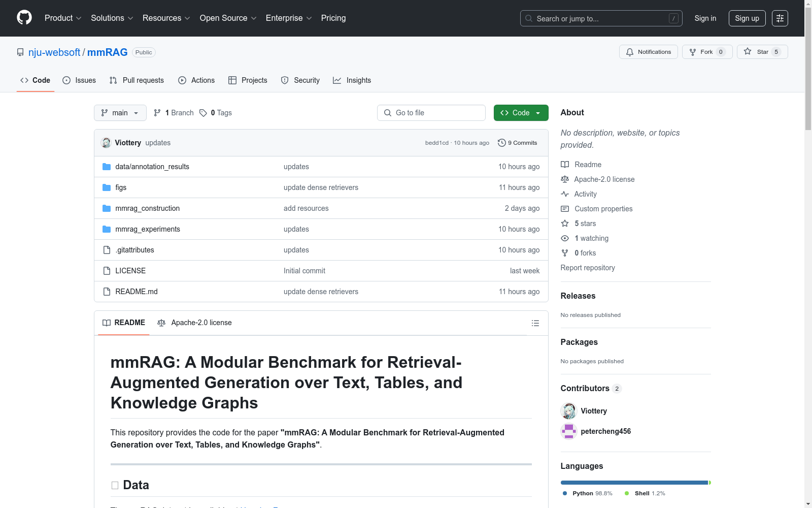Click the folder icon for figs
This screenshot has height=508, width=812.
point(107,187)
